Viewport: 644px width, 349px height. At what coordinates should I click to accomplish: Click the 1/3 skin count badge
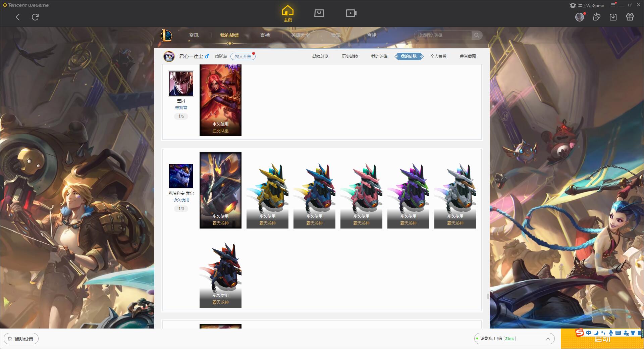pyautogui.click(x=181, y=209)
